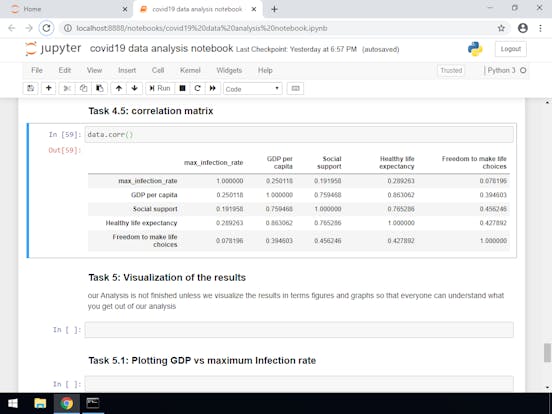Open the Cell menu
This screenshot has height=414, width=552.
[x=158, y=70]
